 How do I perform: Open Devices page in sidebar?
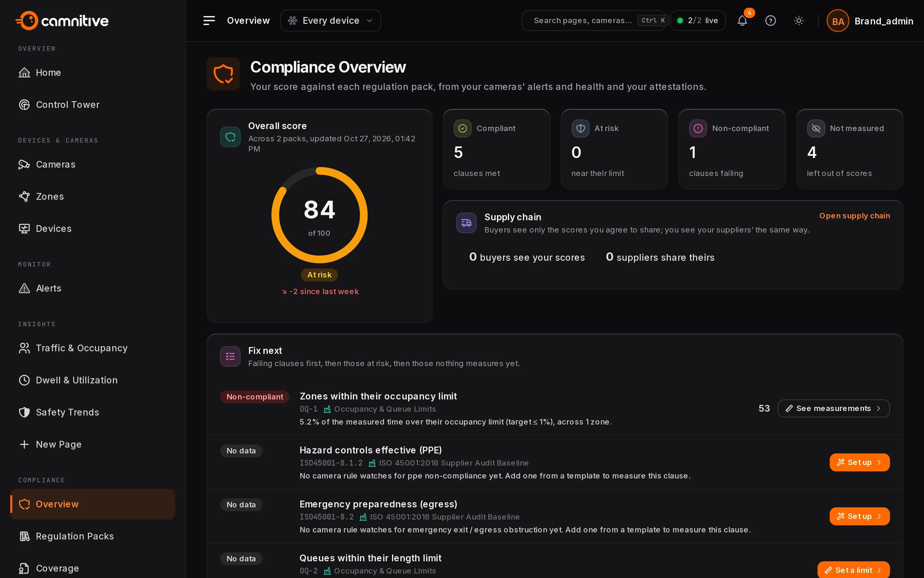(92, 229)
